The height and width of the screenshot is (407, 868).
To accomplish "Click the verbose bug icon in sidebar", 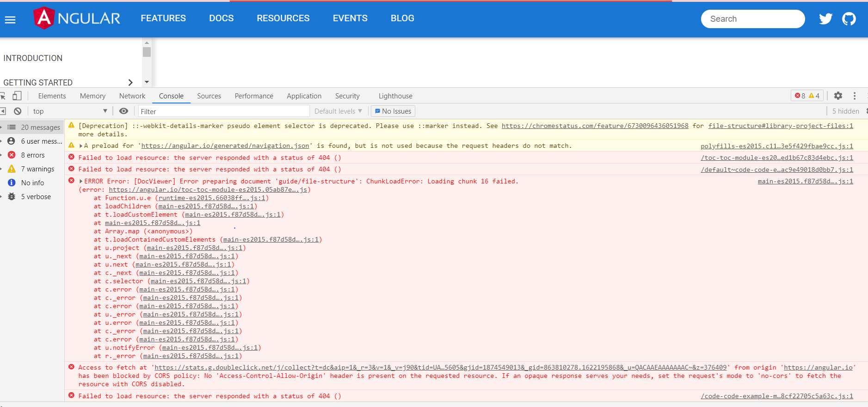I will tap(12, 197).
